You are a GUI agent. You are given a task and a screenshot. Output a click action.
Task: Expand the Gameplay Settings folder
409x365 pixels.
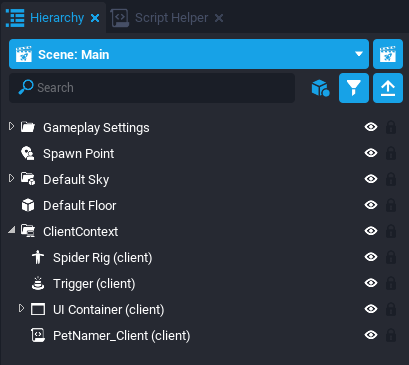click(x=11, y=126)
